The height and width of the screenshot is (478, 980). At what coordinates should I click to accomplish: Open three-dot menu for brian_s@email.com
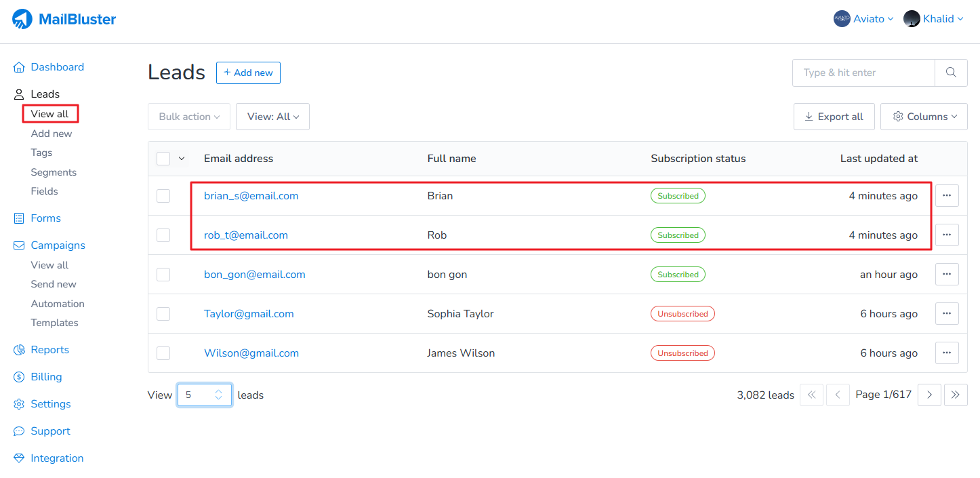coord(947,196)
